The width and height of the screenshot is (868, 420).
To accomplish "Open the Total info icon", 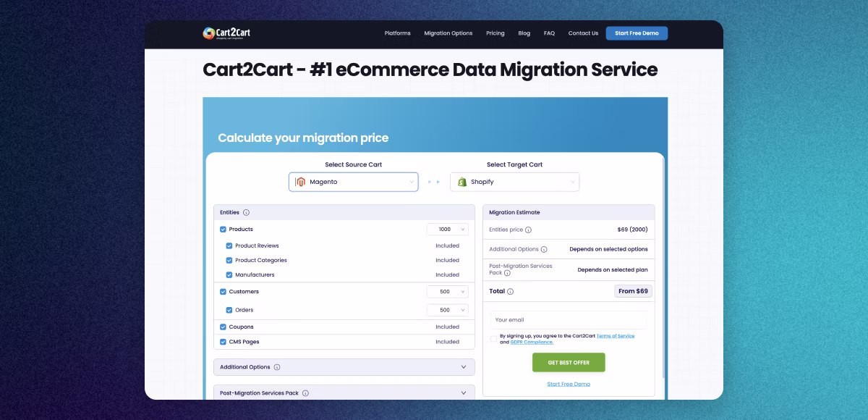I will pos(511,291).
